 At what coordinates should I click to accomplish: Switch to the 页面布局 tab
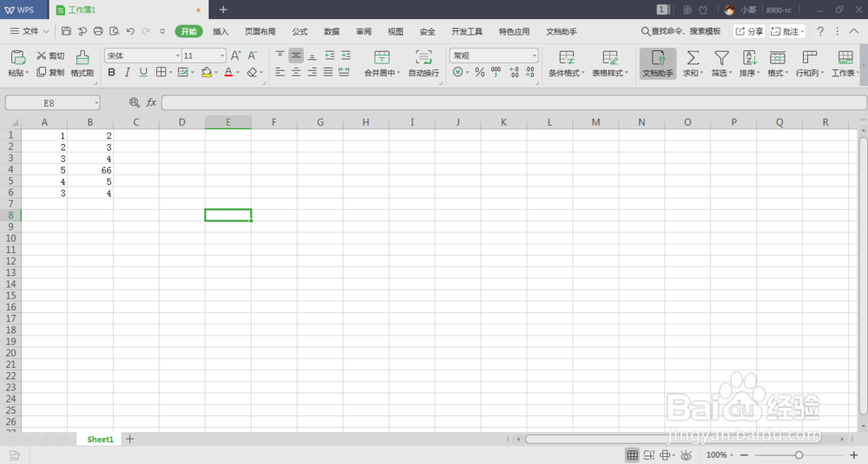tap(260, 31)
